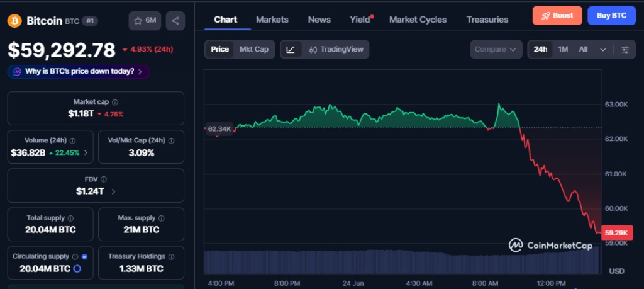Open chart settings sliders icon
This screenshot has height=289, width=644.
(x=625, y=49)
